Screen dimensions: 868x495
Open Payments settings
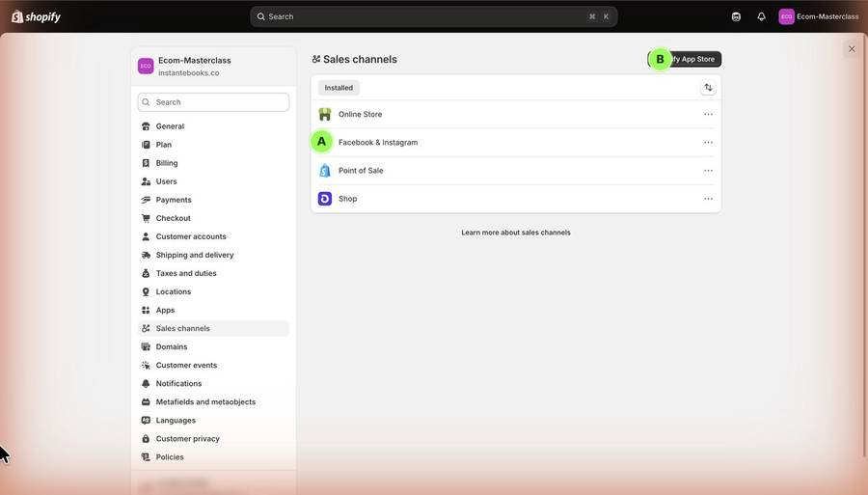[x=213, y=200]
